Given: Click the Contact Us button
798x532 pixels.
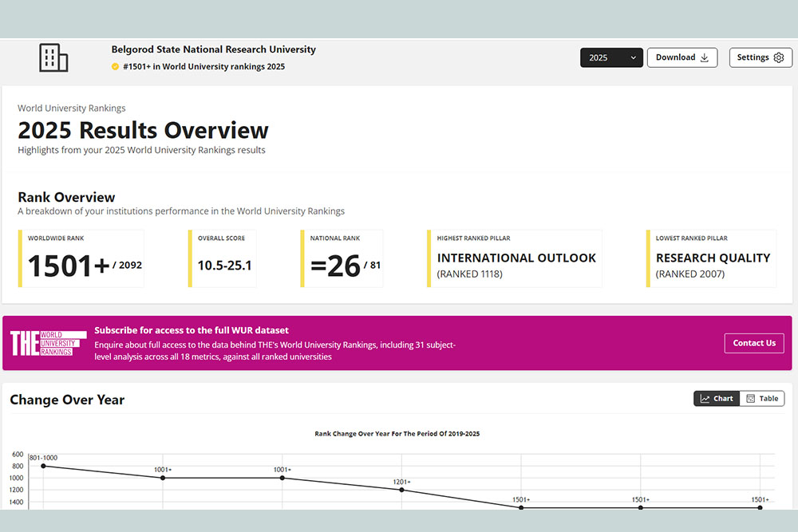Looking at the screenshot, I should click(x=754, y=343).
